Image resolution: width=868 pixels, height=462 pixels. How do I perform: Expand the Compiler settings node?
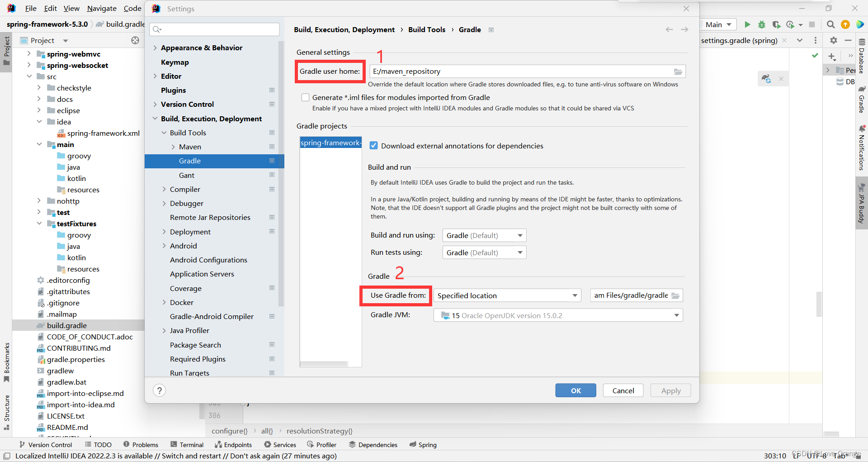(164, 189)
